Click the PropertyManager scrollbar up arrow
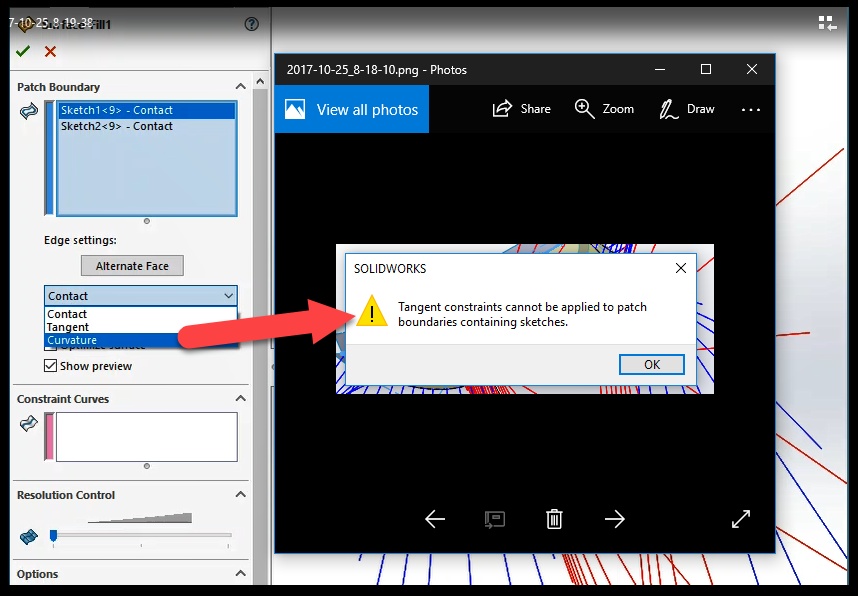Viewport: 858px width, 596px height. point(260,82)
